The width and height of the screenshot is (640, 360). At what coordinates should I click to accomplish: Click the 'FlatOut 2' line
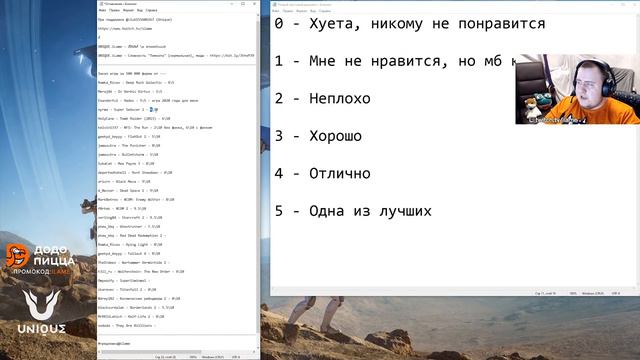[x=129, y=136]
